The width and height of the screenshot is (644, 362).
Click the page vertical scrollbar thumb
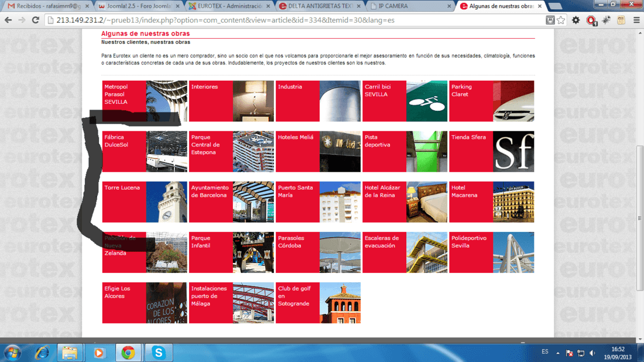(x=640, y=218)
